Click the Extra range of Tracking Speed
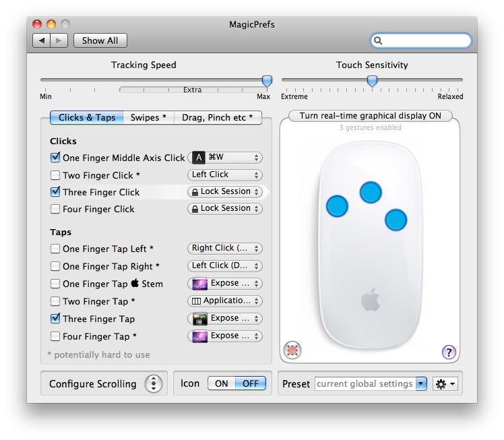Screen dimensions: 504x440 [x=193, y=90]
